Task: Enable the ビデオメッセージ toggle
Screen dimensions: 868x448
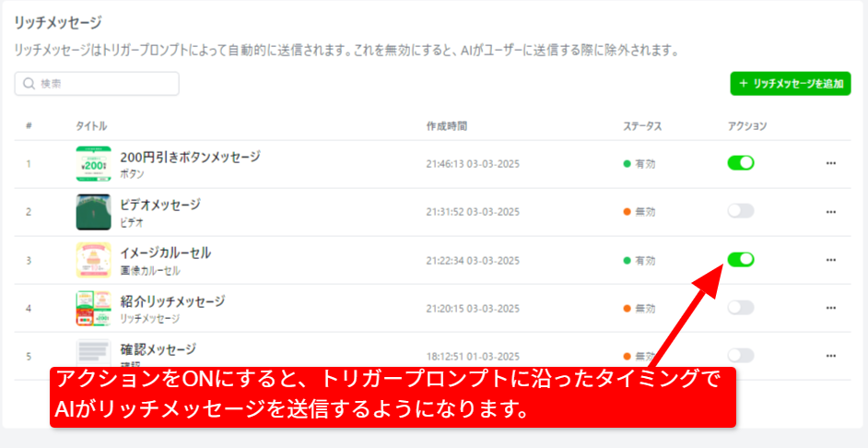Action: [740, 211]
